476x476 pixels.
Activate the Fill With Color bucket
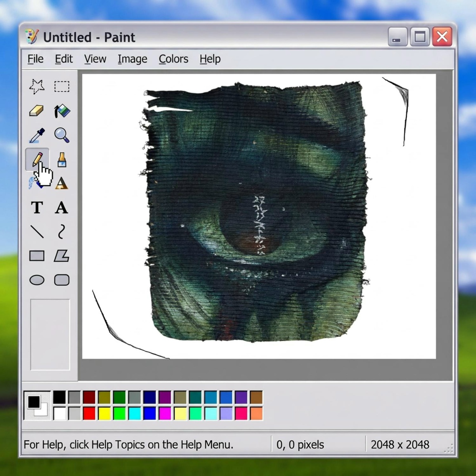pos(62,111)
